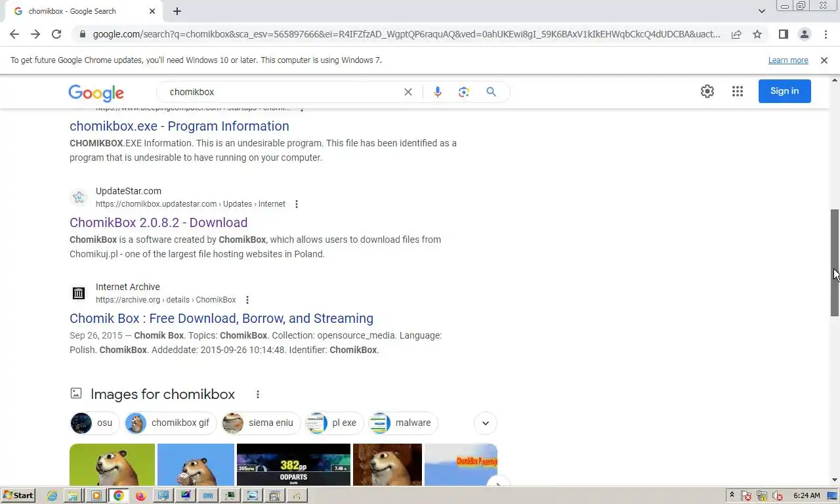Show hidden system tray icons
Screen dimensions: 840x504
coord(732,495)
